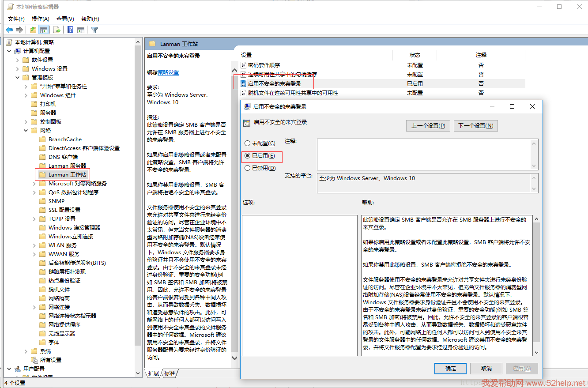This screenshot has height=388, width=588.
Task: Open the 策略设置 edit link
Action: (168, 72)
